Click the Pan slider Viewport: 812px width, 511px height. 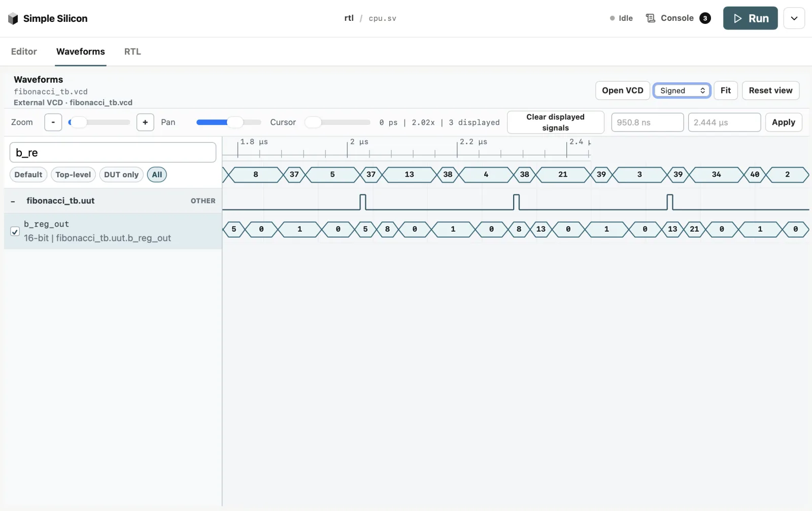pos(229,122)
